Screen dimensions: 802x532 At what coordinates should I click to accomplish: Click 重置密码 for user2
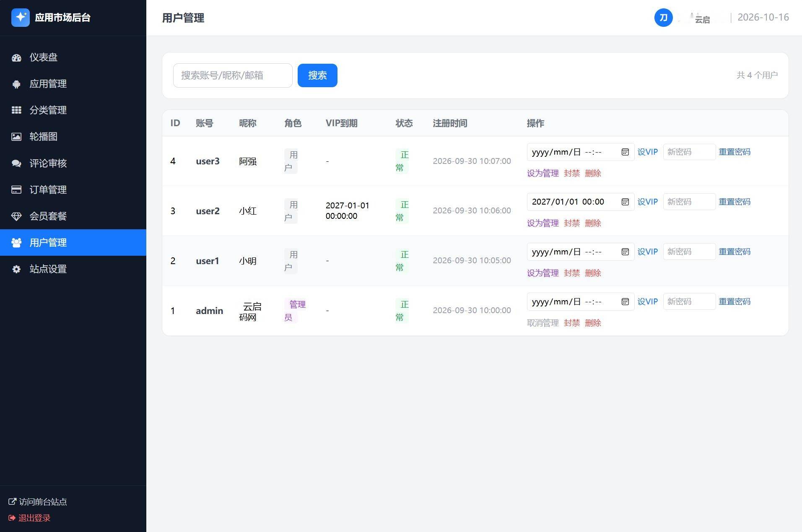[x=735, y=202]
